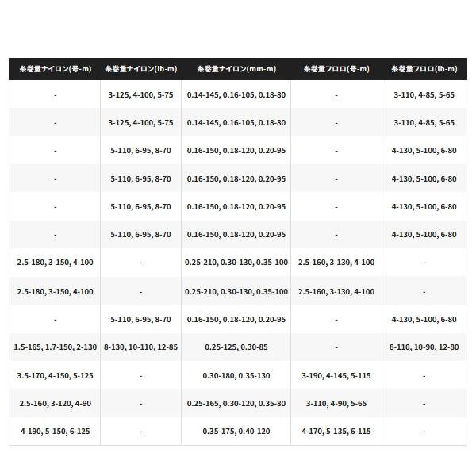Click the cell reading 1.5-165, 1.7-150, 2-130
476x476 pixels.
pos(55,347)
